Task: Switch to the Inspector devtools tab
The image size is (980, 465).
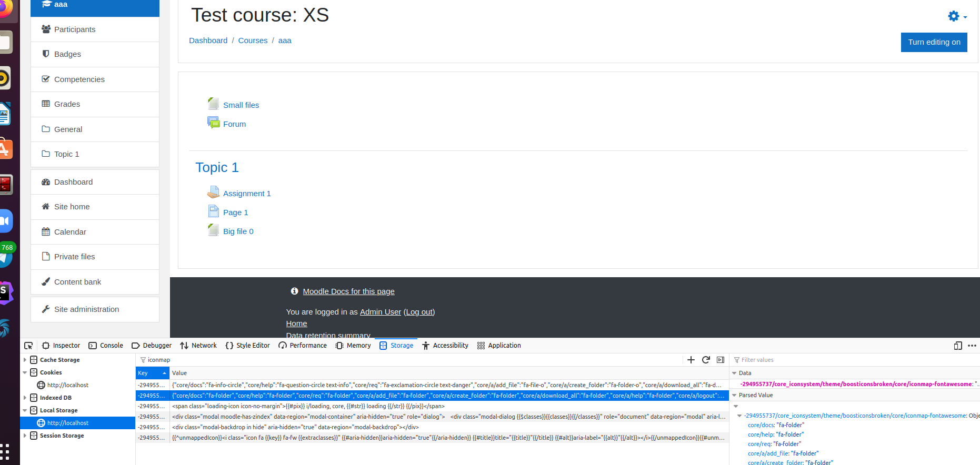Action: point(61,346)
